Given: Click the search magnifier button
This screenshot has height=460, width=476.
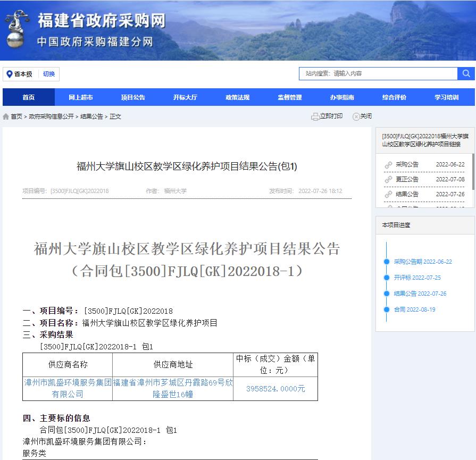Looking at the screenshot, I should click(466, 73).
